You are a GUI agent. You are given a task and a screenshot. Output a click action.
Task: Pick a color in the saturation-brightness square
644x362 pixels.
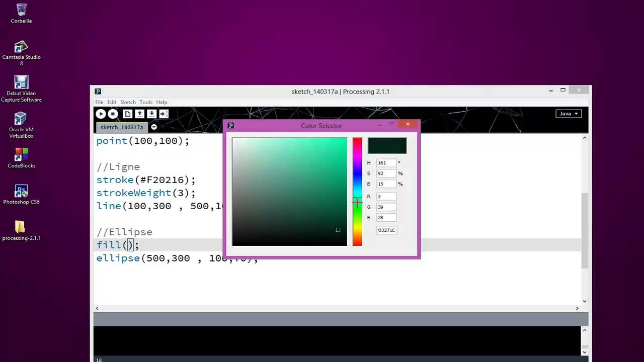point(289,192)
